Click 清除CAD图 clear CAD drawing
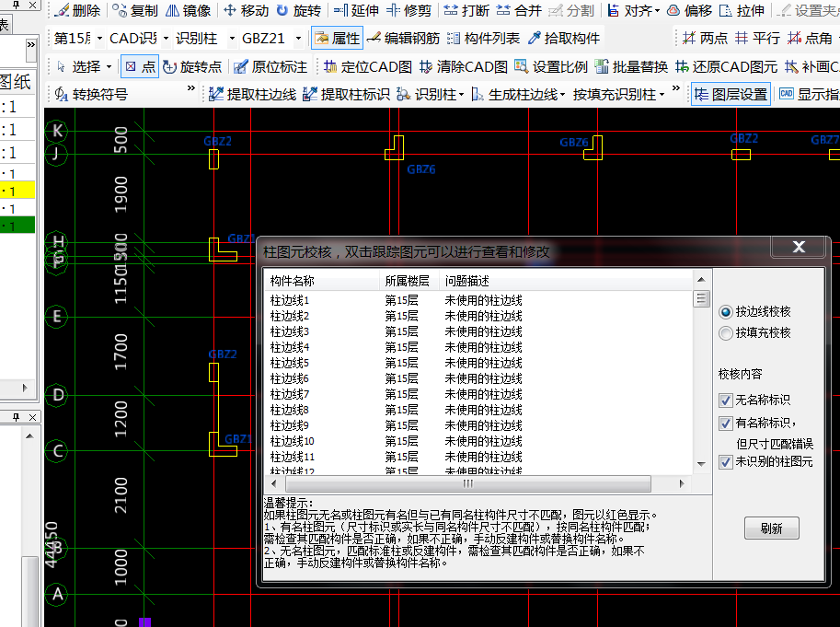The width and height of the screenshot is (840, 627). 464,66
